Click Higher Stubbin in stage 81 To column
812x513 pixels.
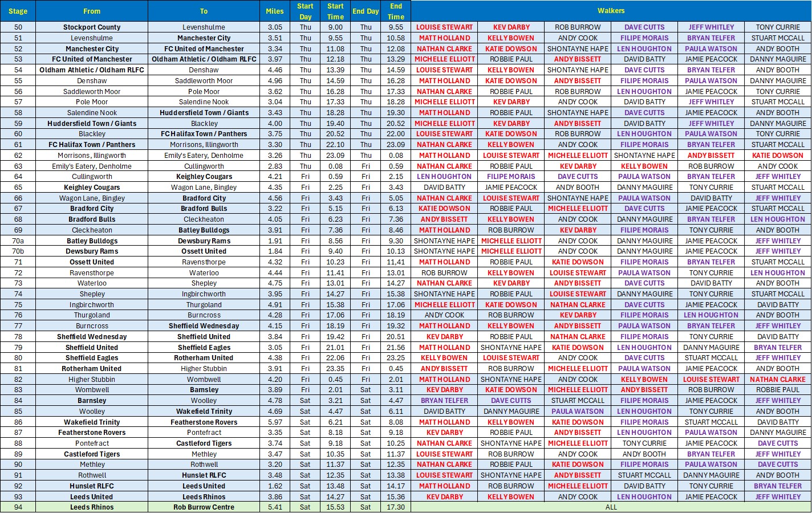(204, 369)
